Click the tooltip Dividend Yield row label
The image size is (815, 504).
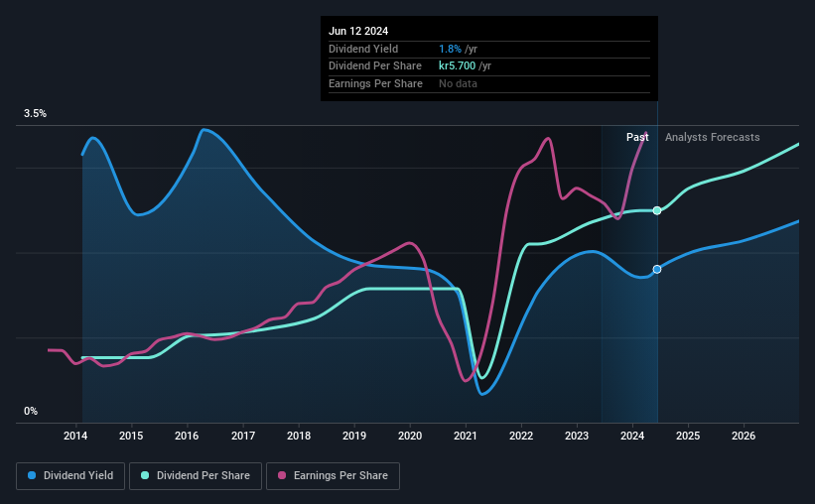pos(363,49)
